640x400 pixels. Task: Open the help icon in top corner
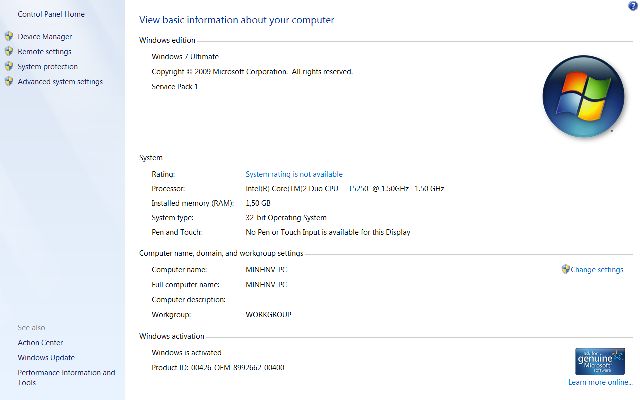(633, 6)
